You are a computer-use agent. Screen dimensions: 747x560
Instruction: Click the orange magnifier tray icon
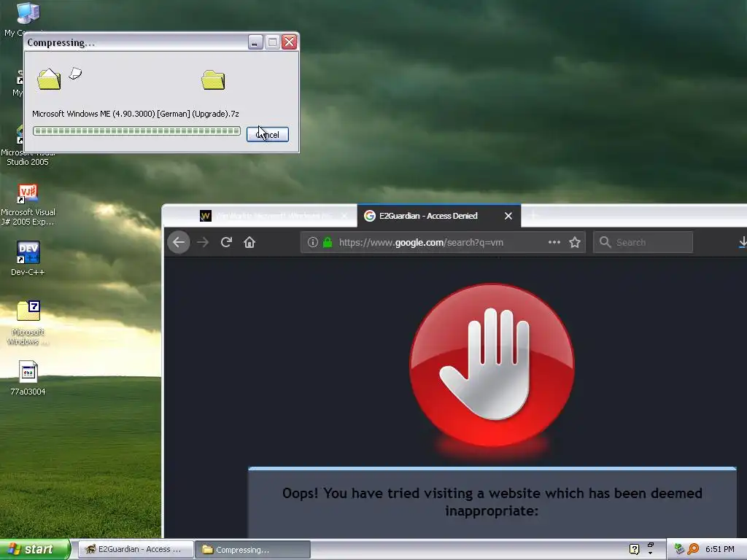693,549
